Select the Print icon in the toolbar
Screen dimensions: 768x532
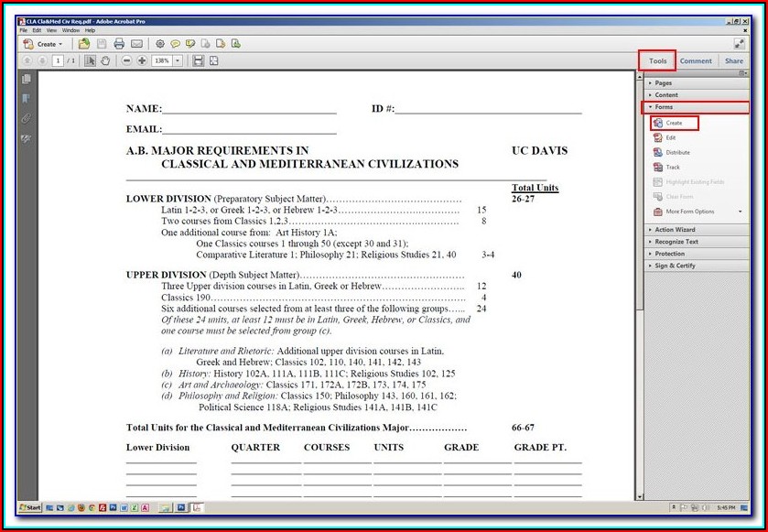(x=120, y=43)
